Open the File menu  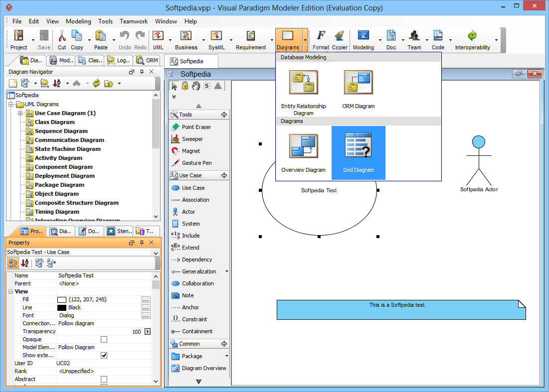click(17, 21)
